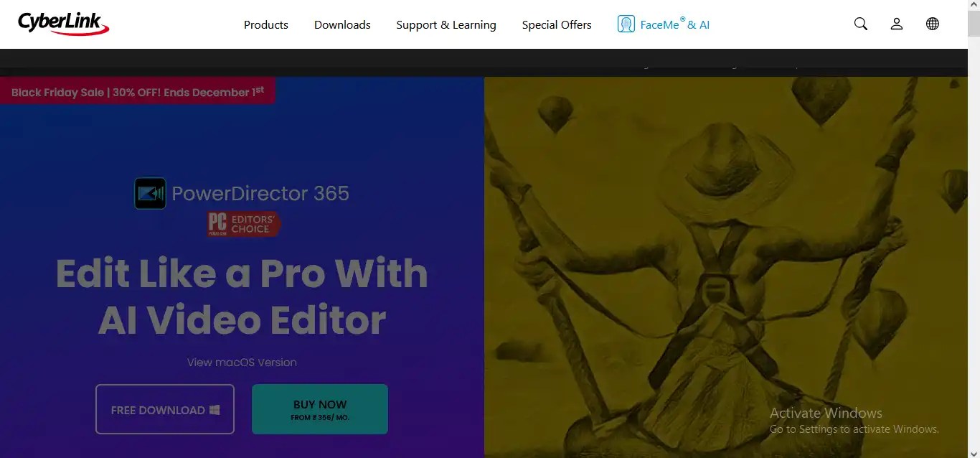
Task: Select the globe language icon
Action: point(933,24)
